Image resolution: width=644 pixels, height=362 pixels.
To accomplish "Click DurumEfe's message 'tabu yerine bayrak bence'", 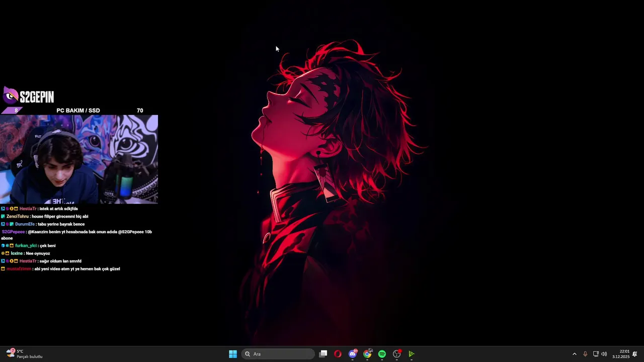I will (43, 224).
